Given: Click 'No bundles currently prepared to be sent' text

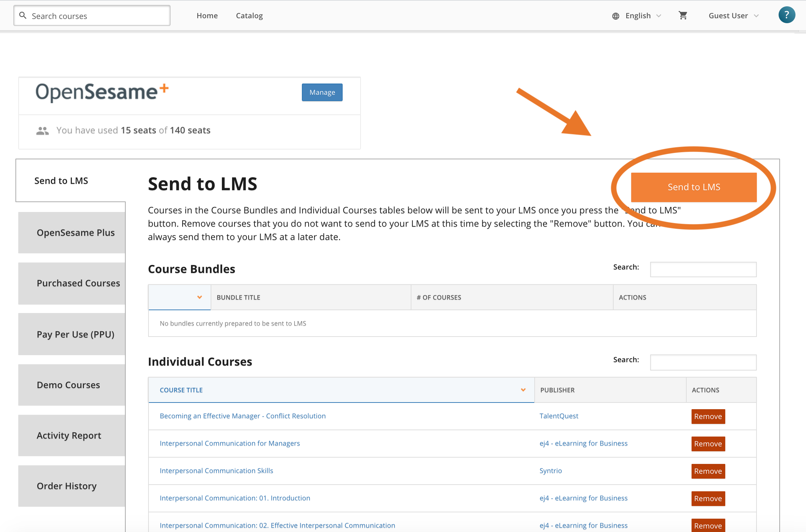Looking at the screenshot, I should pyautogui.click(x=233, y=323).
